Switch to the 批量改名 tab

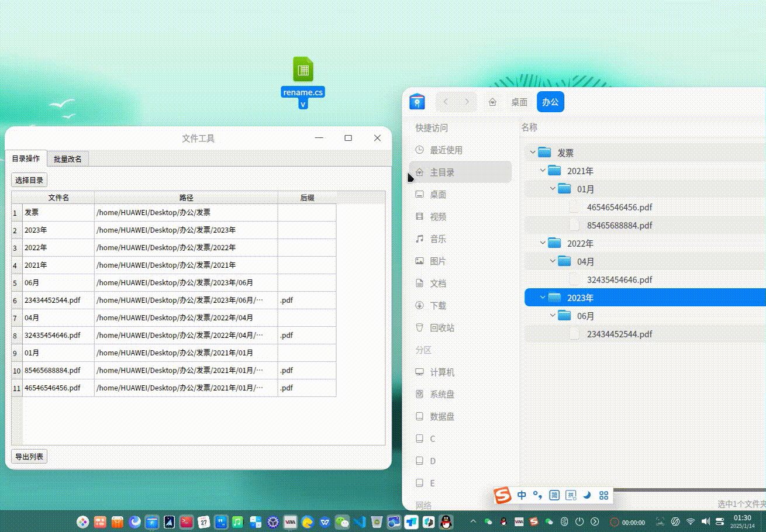coord(68,159)
